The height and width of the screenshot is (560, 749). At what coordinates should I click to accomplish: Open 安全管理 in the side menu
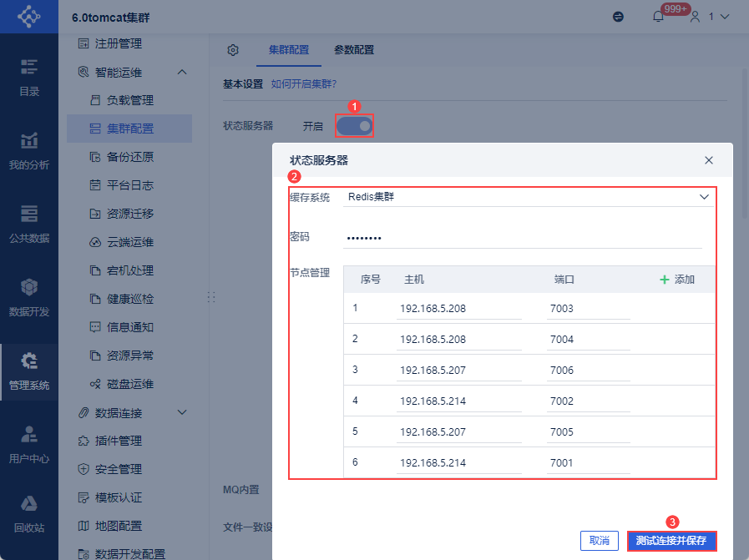click(x=110, y=469)
